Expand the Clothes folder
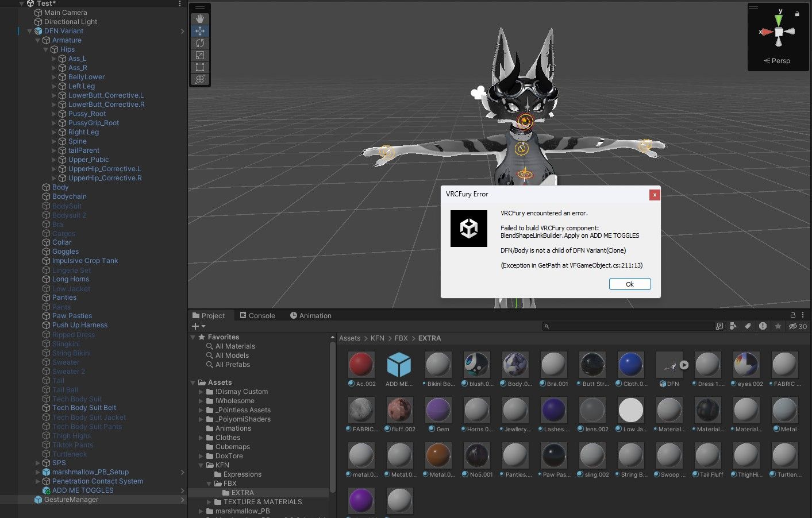 (201, 438)
